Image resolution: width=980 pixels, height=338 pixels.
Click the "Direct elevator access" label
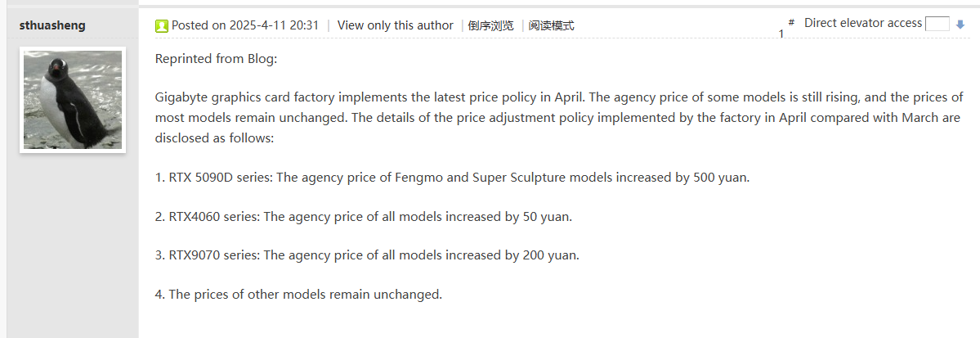click(x=862, y=23)
